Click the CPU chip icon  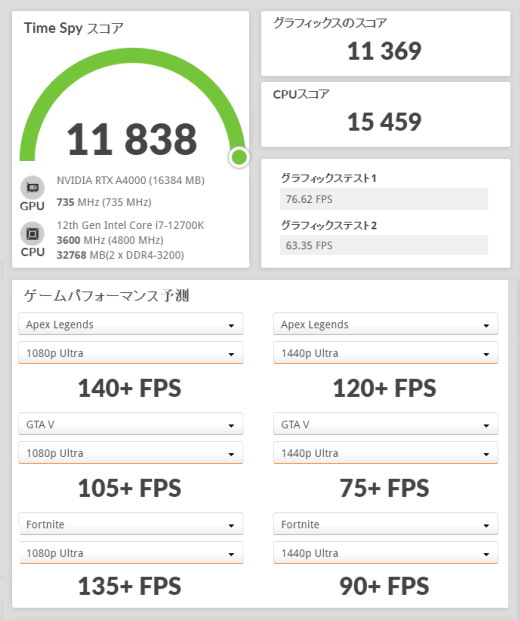click(x=32, y=234)
